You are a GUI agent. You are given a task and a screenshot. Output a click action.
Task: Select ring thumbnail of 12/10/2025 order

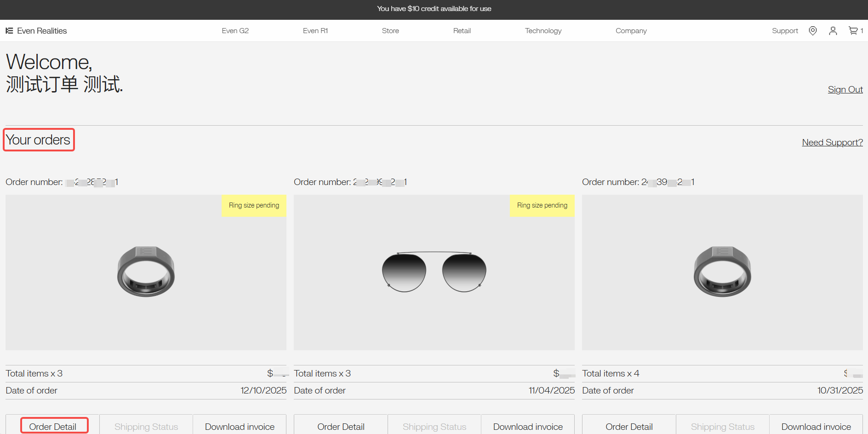tap(146, 272)
